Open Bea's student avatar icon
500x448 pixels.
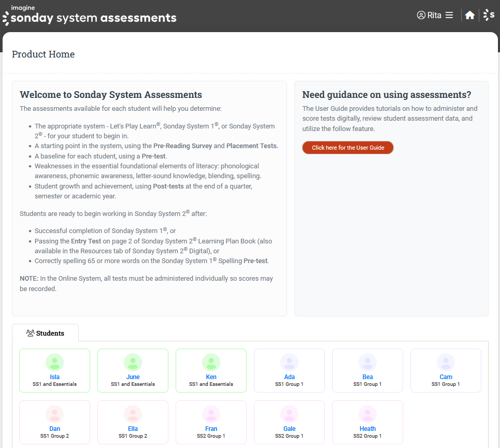[x=368, y=362]
